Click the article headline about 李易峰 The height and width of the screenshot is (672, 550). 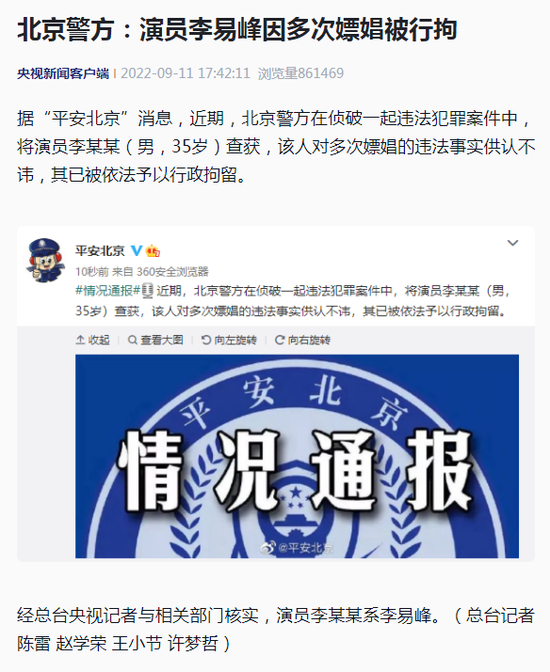click(x=237, y=30)
